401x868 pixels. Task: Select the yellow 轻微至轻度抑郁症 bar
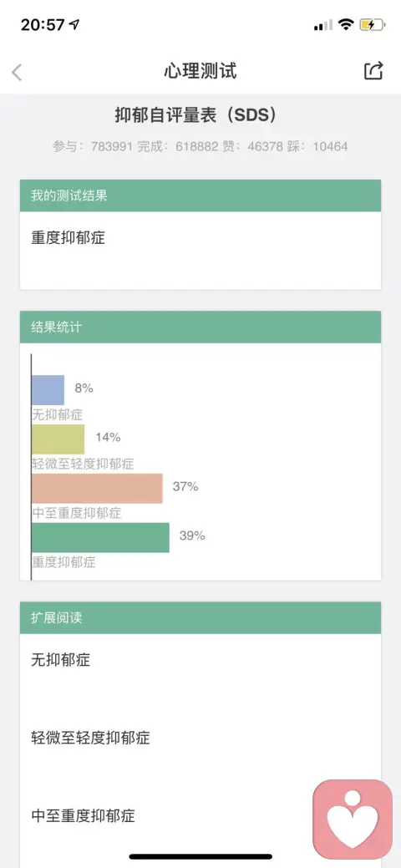click(x=58, y=439)
